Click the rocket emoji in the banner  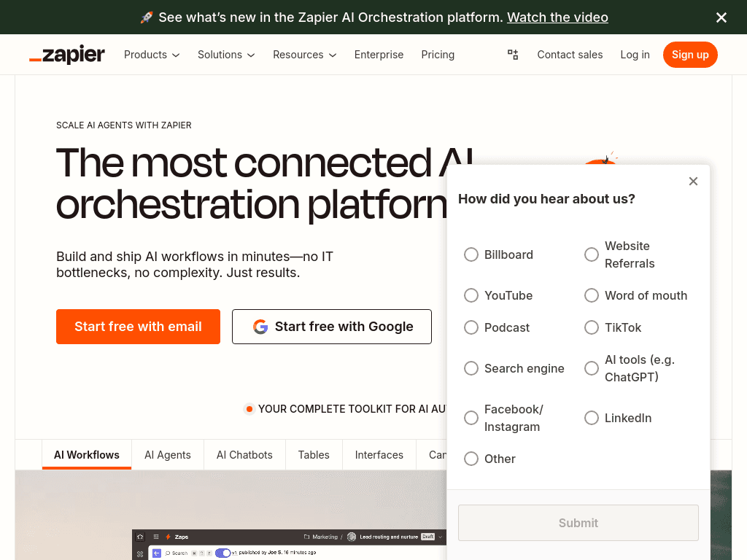tap(147, 17)
